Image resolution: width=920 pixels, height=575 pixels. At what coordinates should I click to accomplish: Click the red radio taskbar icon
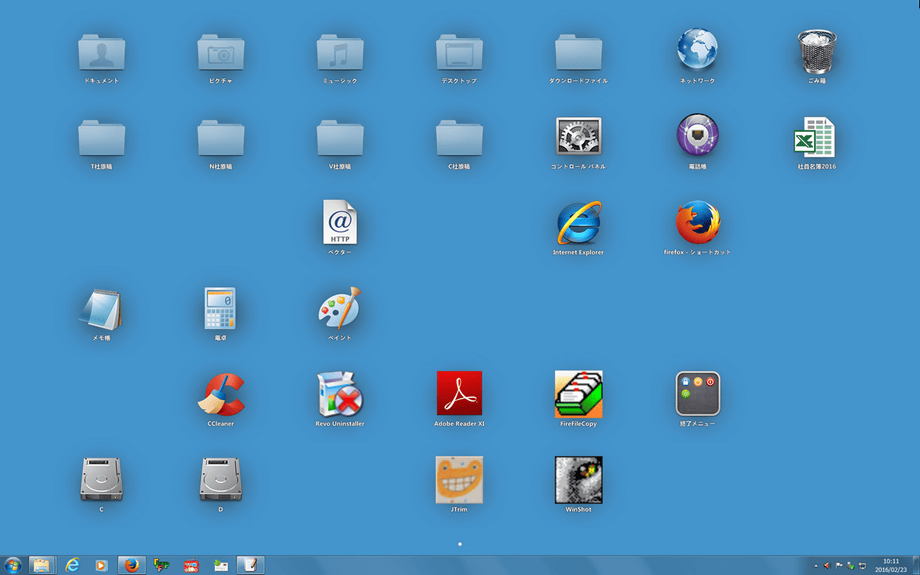(191, 566)
